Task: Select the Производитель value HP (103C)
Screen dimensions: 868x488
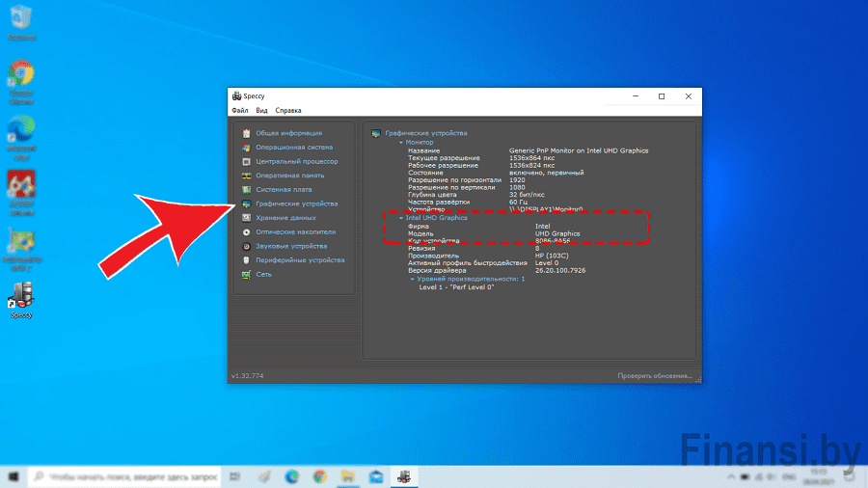Action: [552, 256]
